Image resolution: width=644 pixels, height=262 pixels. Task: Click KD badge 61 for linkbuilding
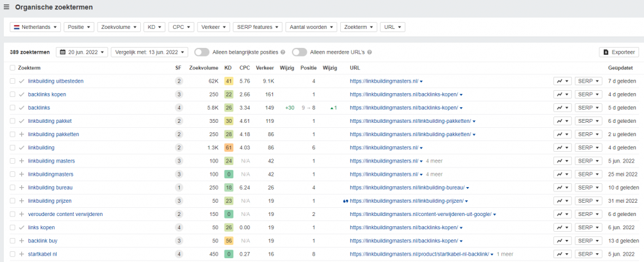(x=229, y=147)
